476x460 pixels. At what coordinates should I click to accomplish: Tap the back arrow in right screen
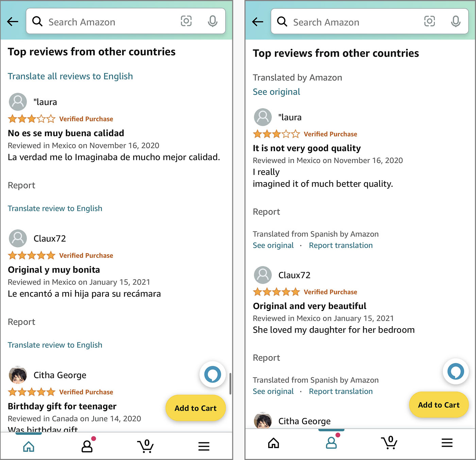click(x=258, y=22)
